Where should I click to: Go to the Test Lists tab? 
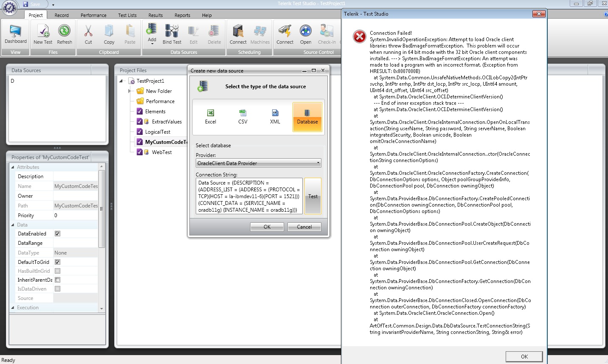pos(127,15)
